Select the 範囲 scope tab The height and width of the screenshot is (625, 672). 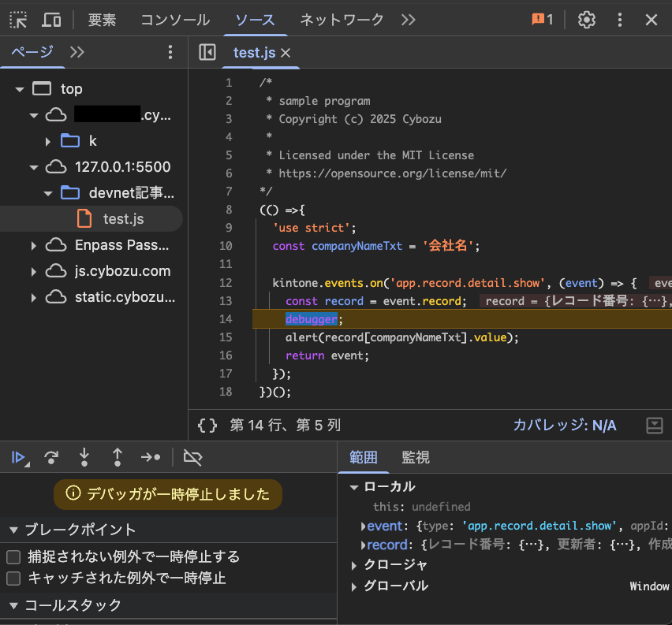[x=364, y=457]
